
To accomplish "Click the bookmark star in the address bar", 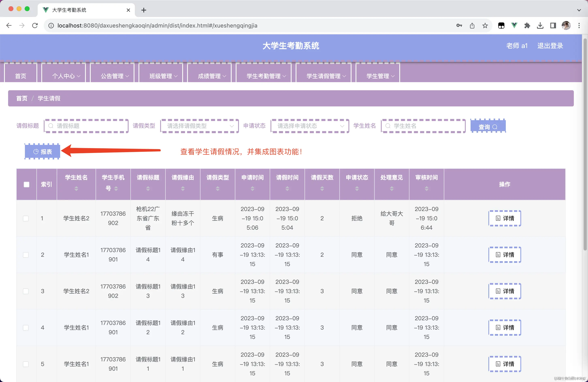I will [x=485, y=25].
